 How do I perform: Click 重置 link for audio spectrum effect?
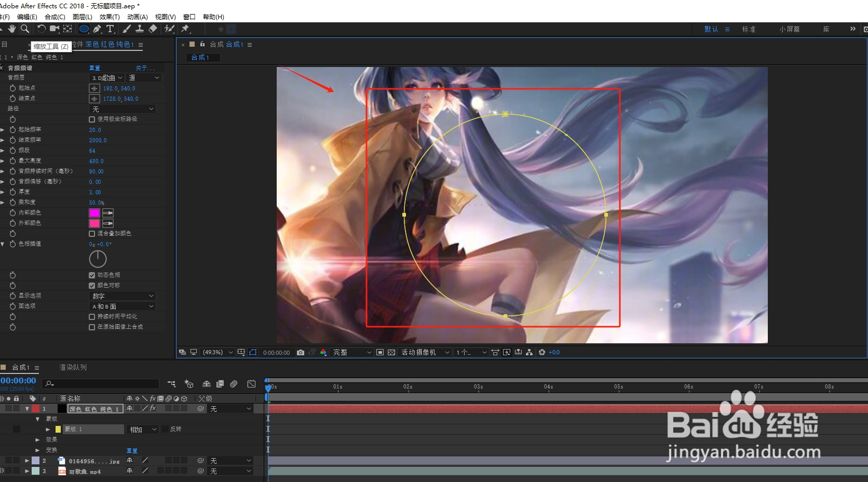(x=94, y=68)
